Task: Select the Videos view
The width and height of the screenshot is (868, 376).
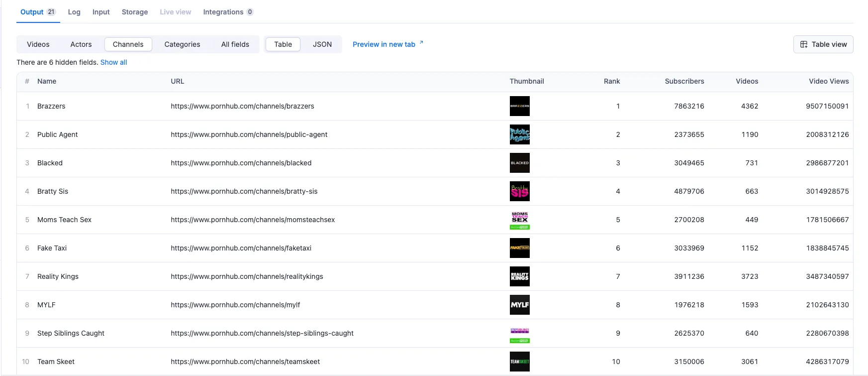Action: click(38, 44)
